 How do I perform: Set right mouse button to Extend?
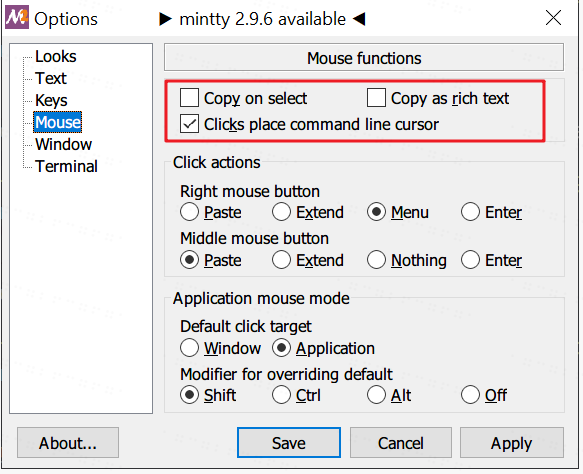click(308, 212)
